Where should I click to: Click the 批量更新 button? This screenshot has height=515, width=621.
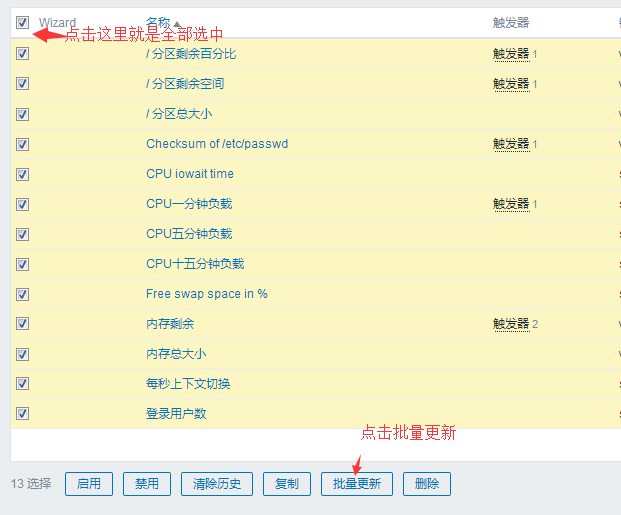coord(357,484)
